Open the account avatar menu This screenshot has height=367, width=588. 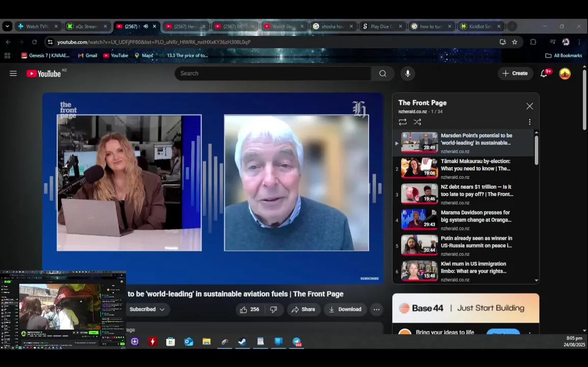pos(565,73)
